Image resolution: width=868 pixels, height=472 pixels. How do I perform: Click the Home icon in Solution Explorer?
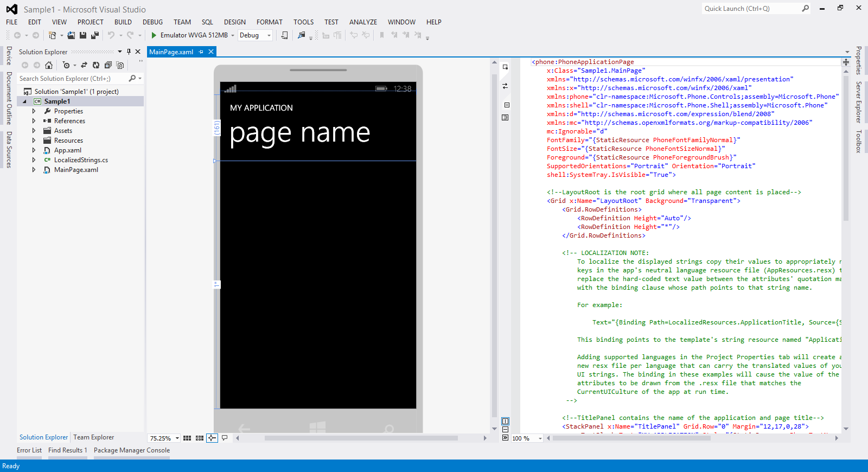click(49, 65)
